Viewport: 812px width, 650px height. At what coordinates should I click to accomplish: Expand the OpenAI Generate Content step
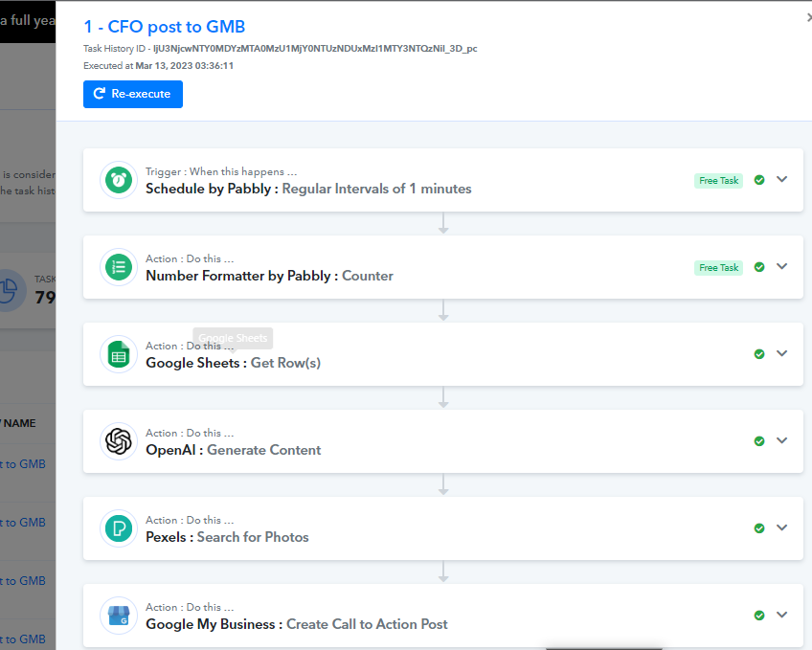782,440
